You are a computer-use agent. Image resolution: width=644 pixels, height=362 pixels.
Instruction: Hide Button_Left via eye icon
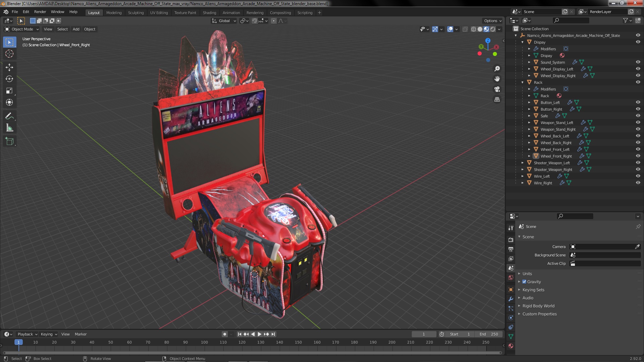coord(638,102)
